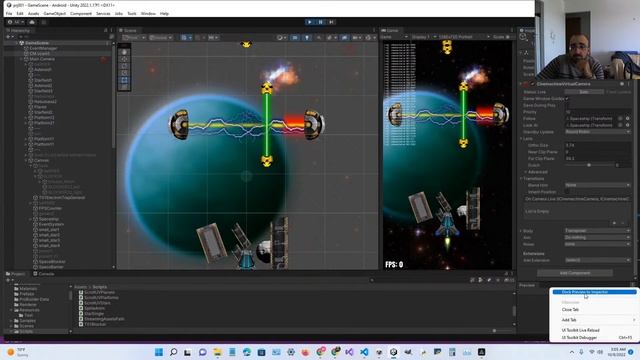Open the Window menu

(x=148, y=13)
